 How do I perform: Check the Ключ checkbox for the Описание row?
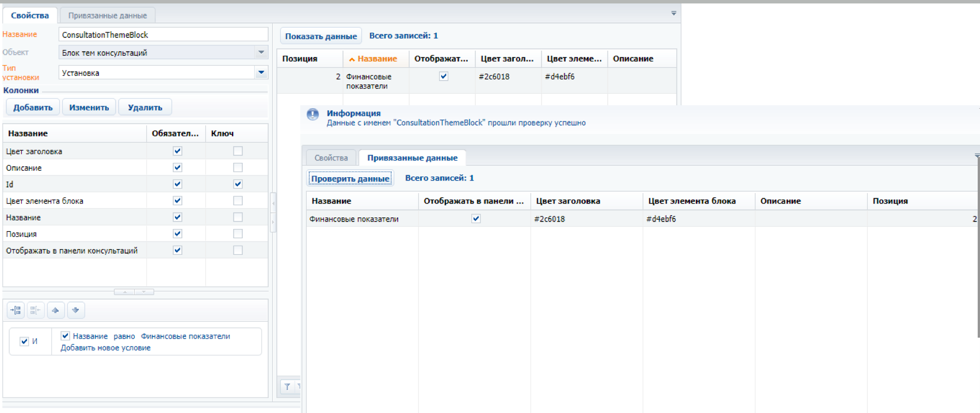(238, 168)
